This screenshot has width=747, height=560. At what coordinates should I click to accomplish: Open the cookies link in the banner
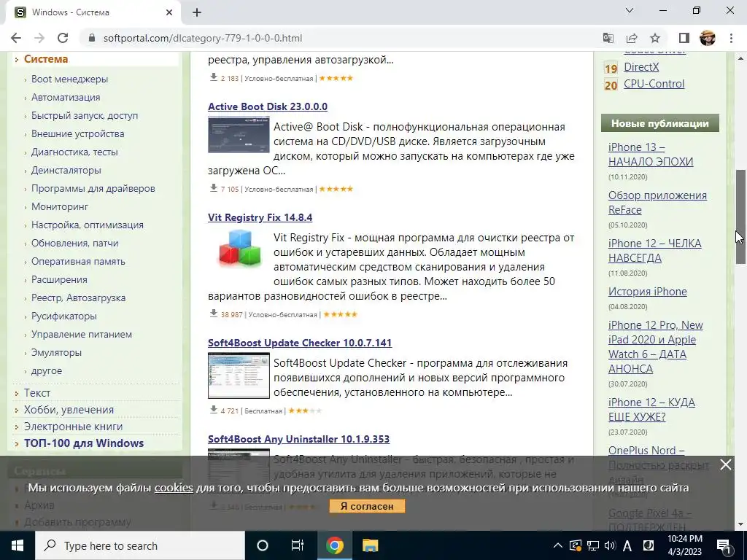tap(174, 488)
